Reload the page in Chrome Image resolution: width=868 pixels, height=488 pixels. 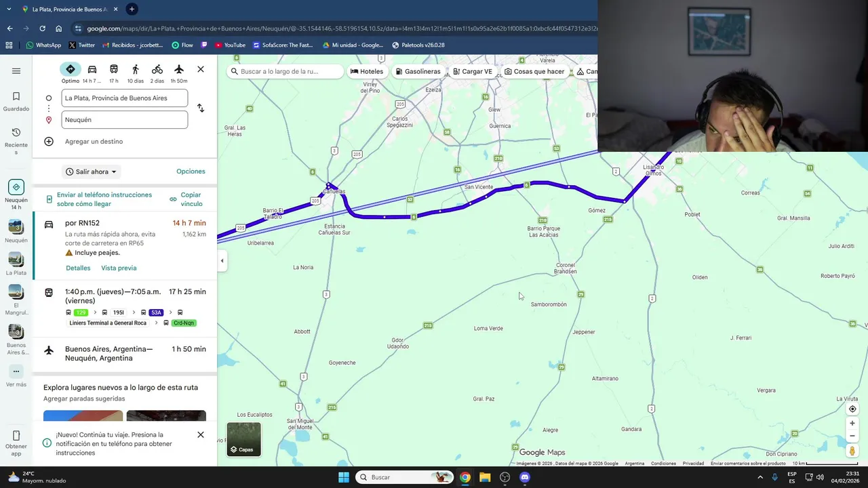42,28
